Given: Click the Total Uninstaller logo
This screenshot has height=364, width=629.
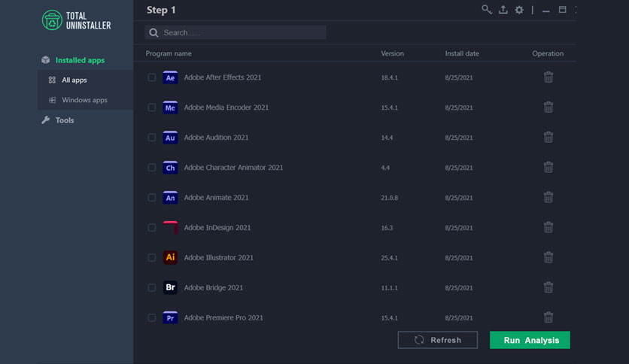Looking at the screenshot, I should pos(76,20).
